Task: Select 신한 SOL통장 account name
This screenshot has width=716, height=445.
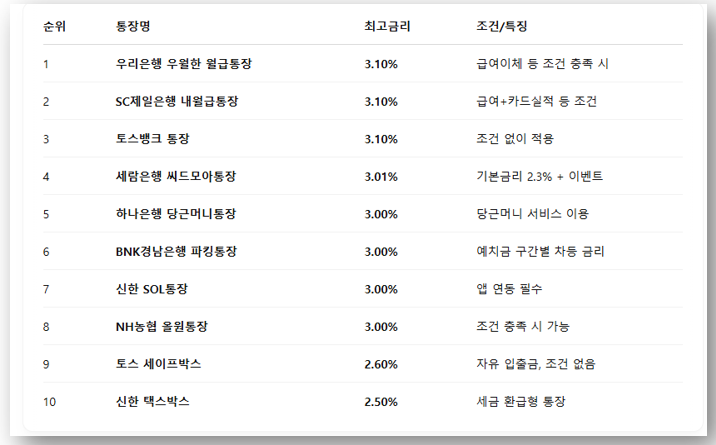Action: coord(152,289)
